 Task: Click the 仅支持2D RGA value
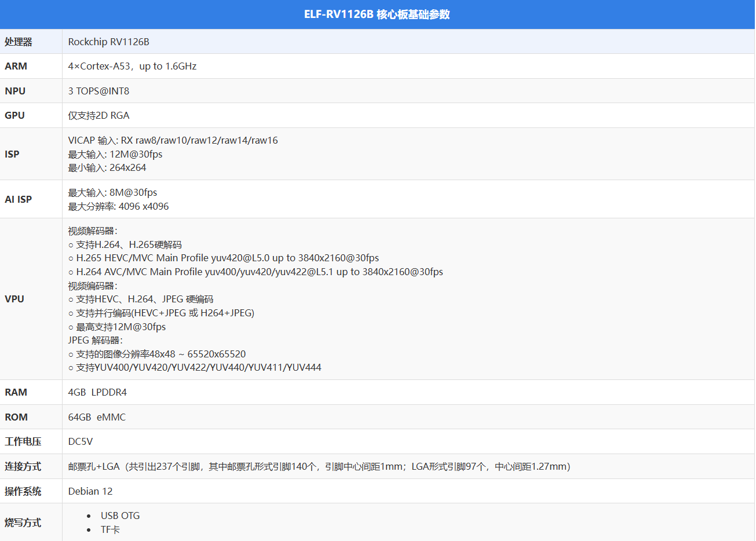point(98,115)
